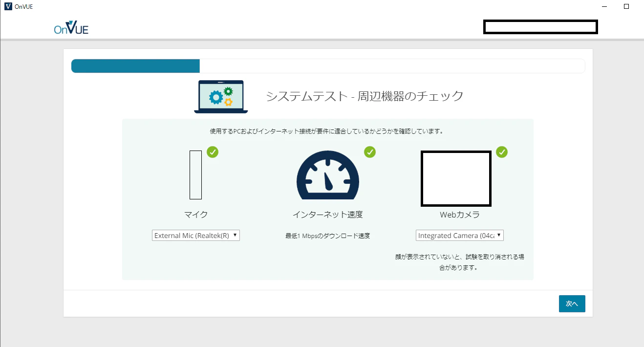The image size is (644, 347).
Task: Click the インターネット速度 label
Action: [328, 215]
